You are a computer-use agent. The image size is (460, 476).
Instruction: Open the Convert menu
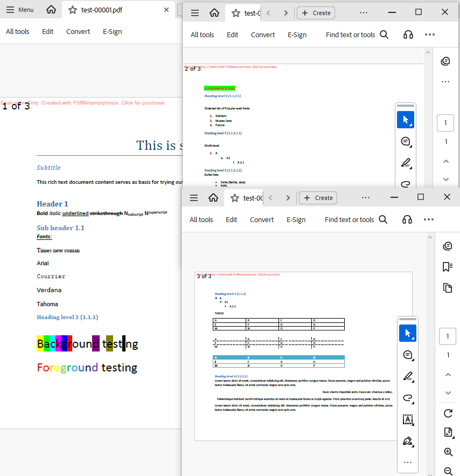(262, 219)
